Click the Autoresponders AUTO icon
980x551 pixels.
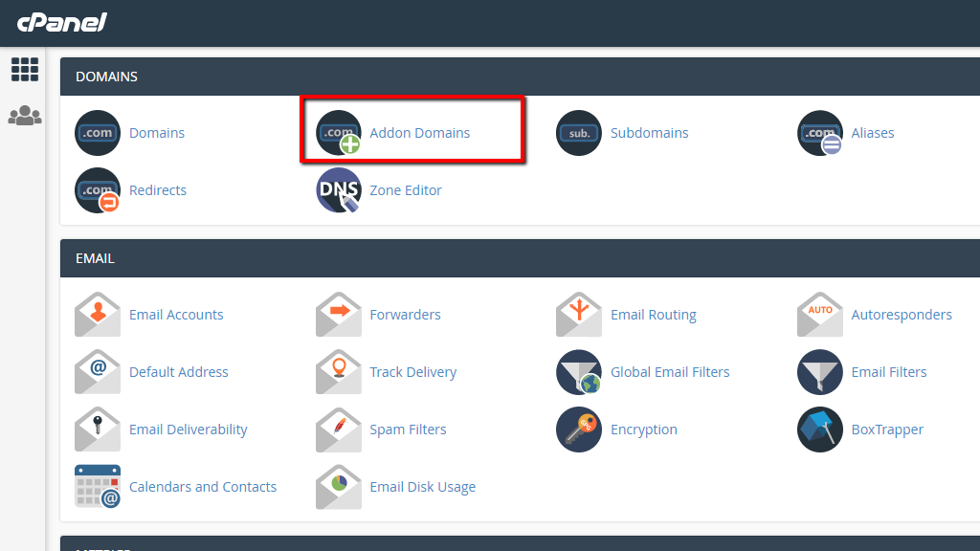820,315
